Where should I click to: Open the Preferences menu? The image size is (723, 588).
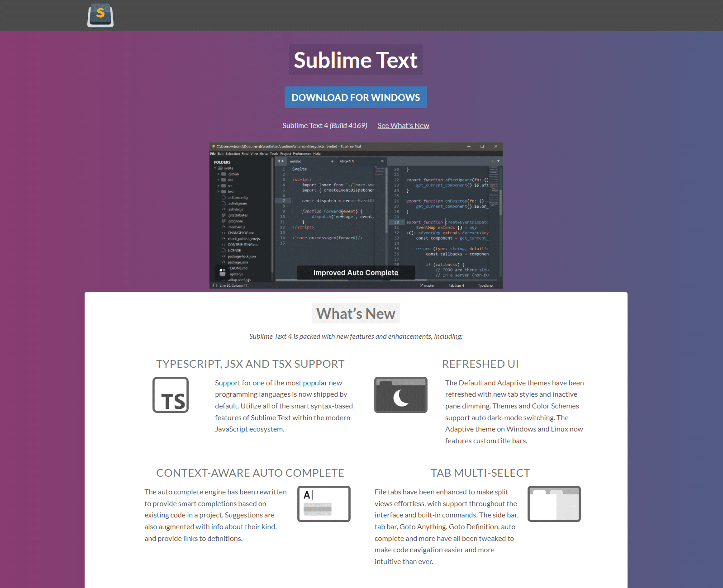(x=302, y=154)
